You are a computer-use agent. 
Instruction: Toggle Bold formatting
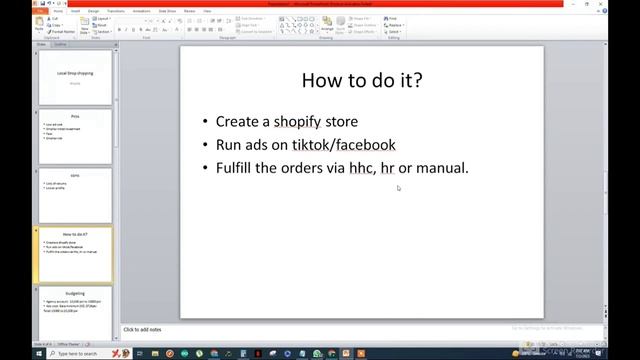119,30
